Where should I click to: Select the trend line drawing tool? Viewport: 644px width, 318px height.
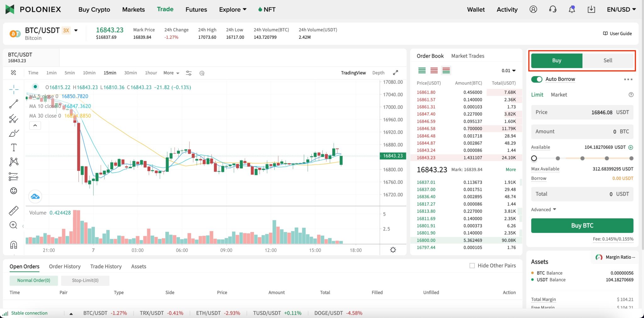tap(14, 104)
